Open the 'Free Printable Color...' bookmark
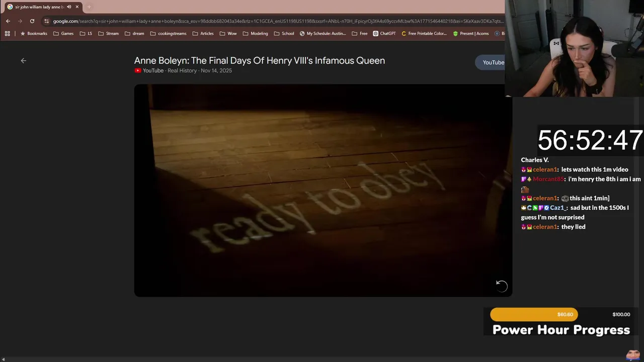Image resolution: width=644 pixels, height=362 pixels. [x=424, y=34]
